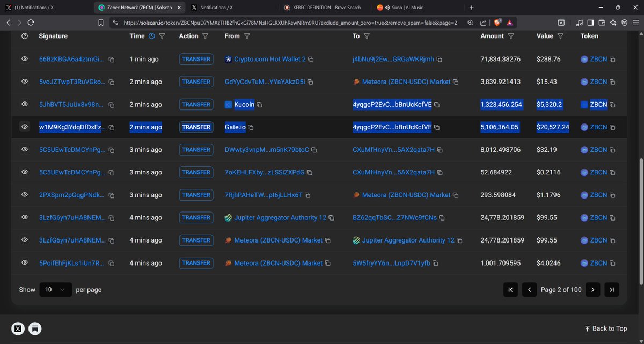Bookmark this page icon

click(x=100, y=23)
